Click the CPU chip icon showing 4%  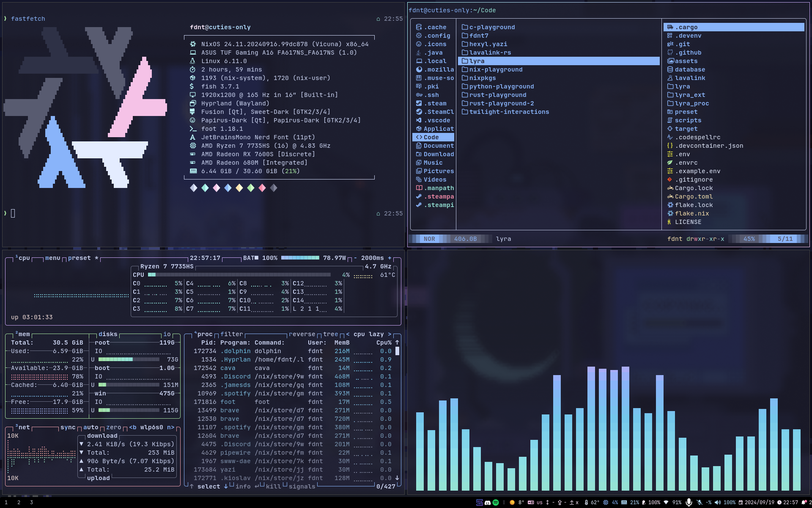[x=606, y=502]
